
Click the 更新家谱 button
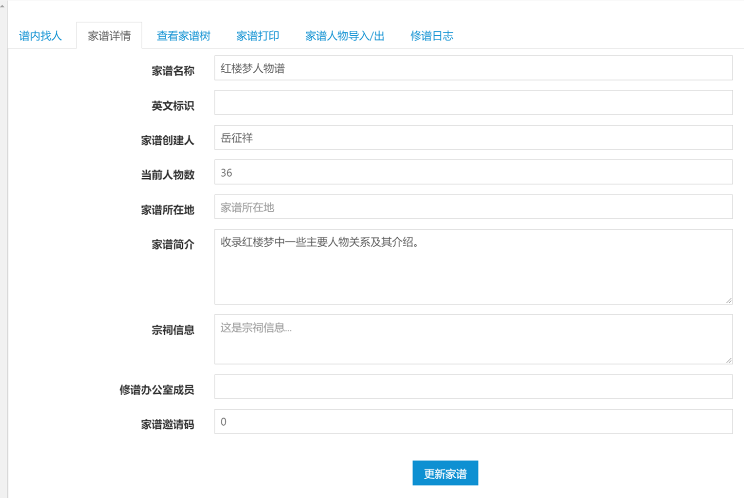click(445, 473)
